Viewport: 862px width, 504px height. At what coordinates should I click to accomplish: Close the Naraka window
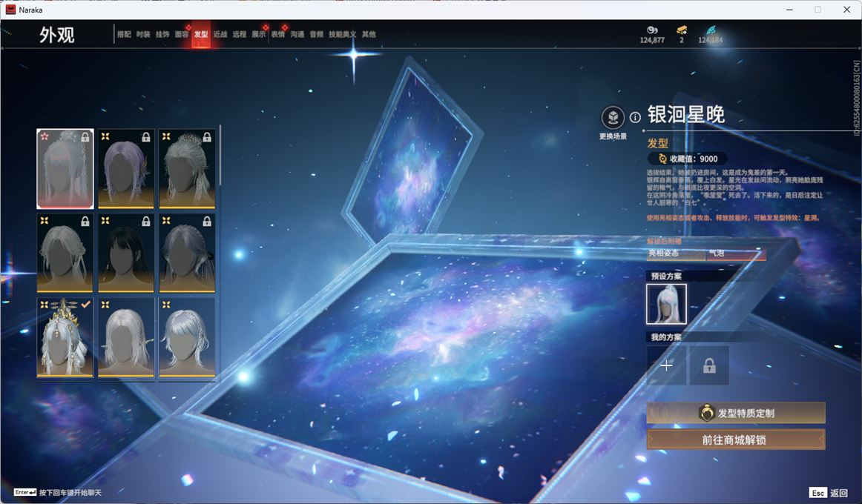(x=846, y=10)
